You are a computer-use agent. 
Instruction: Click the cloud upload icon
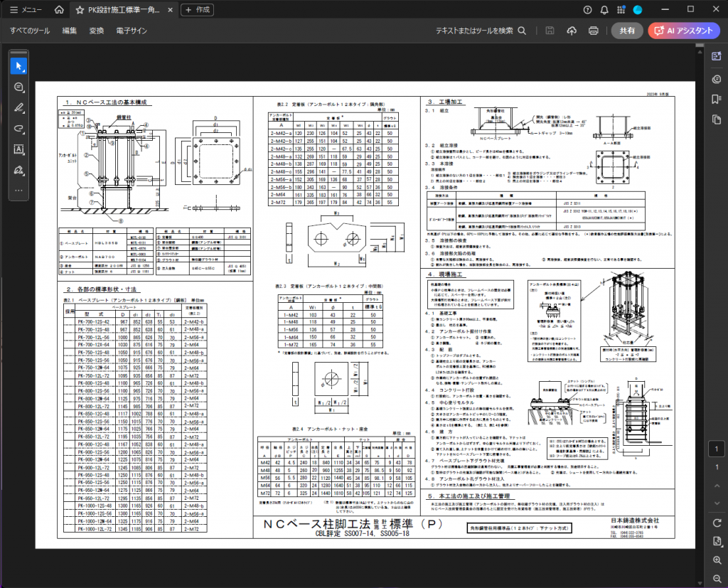pyautogui.click(x=572, y=31)
